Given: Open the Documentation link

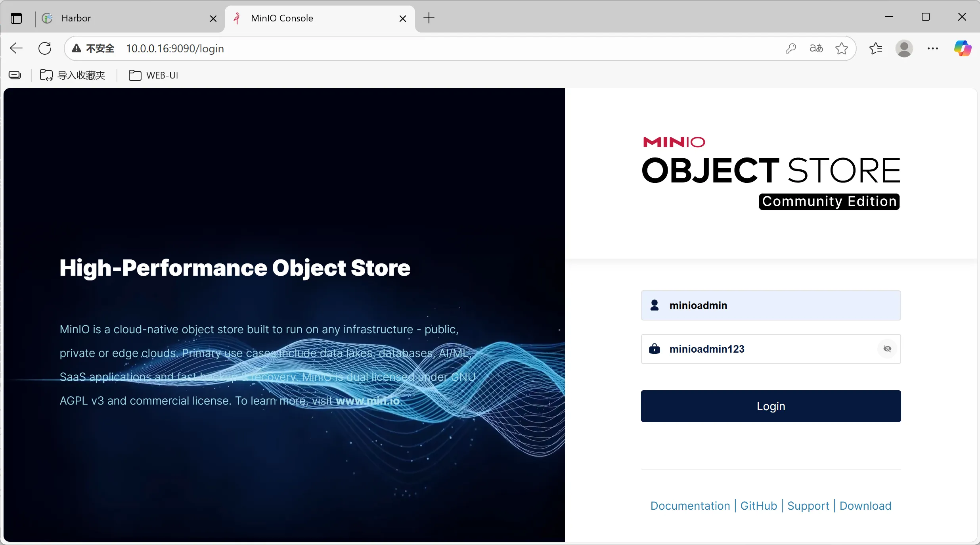Looking at the screenshot, I should click(x=690, y=506).
